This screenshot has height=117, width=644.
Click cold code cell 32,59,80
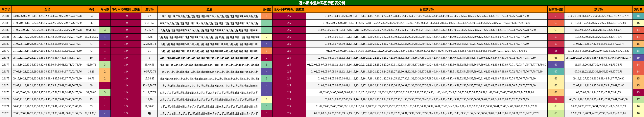point(91,92)
